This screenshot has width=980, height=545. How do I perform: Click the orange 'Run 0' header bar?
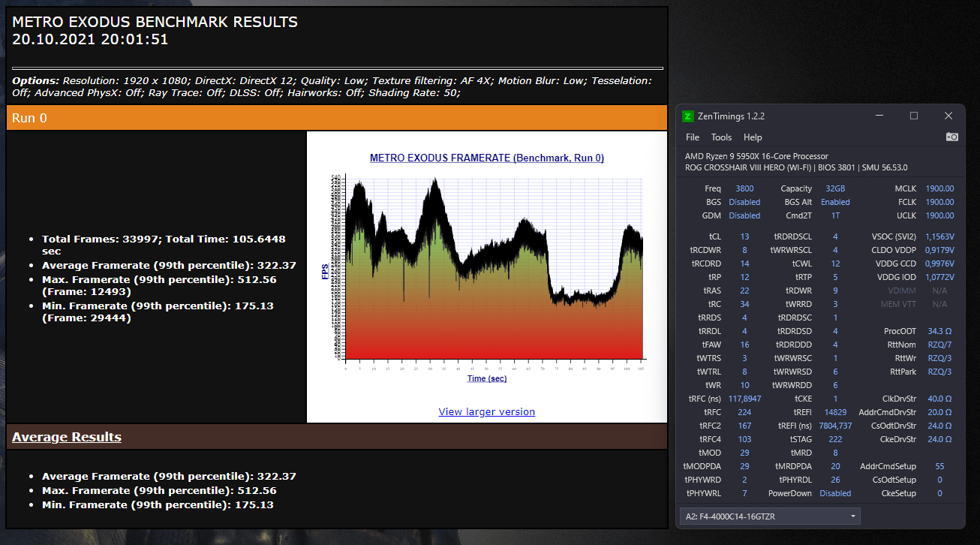pos(337,118)
